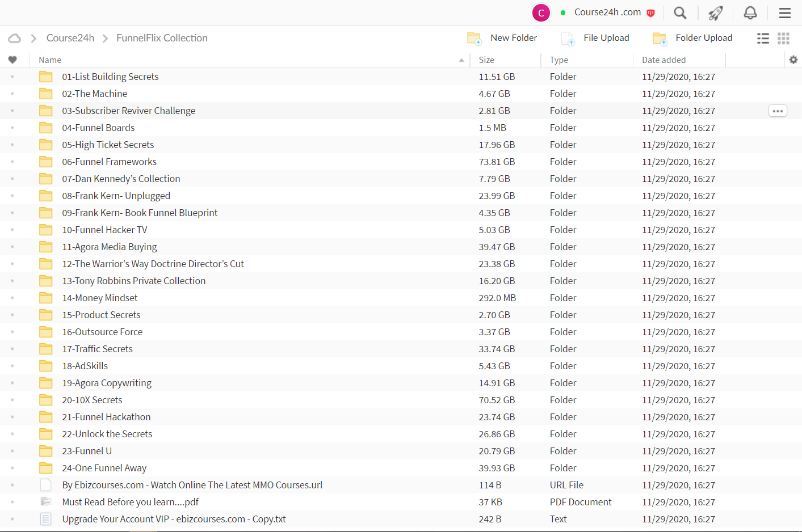This screenshot has width=802, height=532.
Task: Navigate to Course24h breadcrumb
Action: click(70, 38)
